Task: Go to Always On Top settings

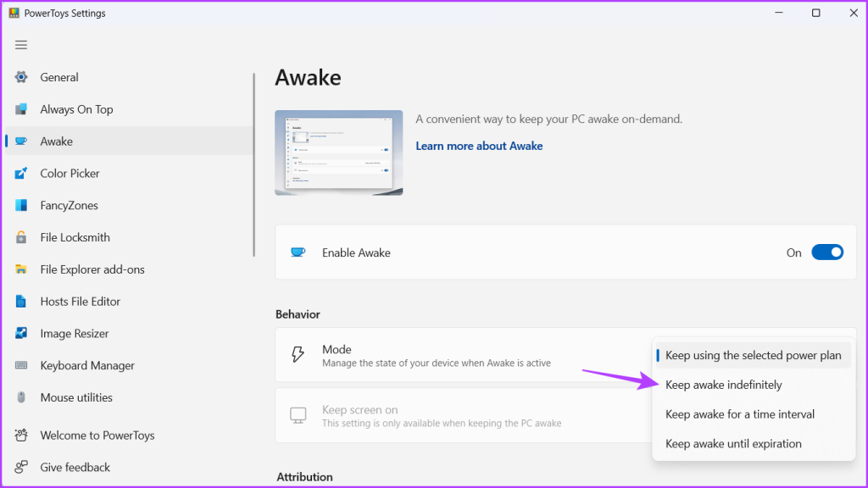Action: tap(129, 109)
